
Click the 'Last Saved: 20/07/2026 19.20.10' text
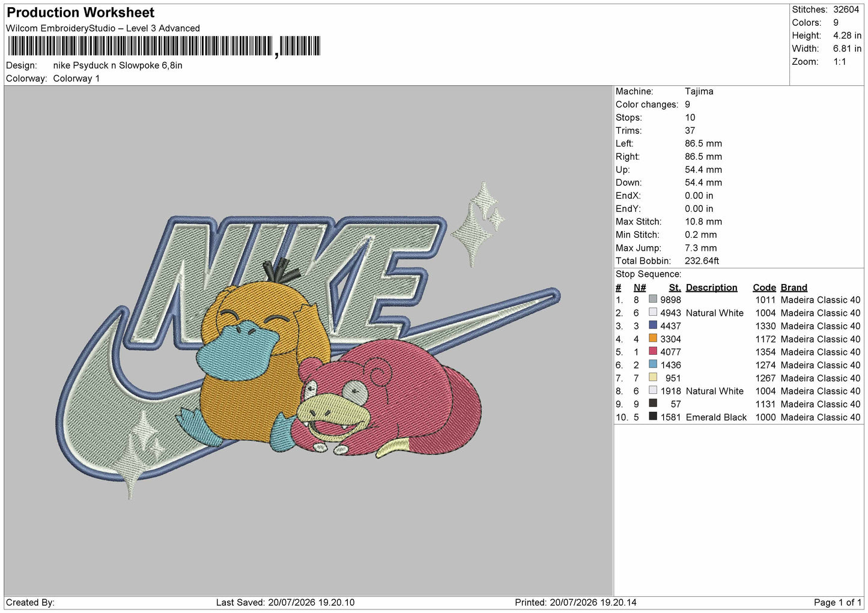(x=285, y=602)
